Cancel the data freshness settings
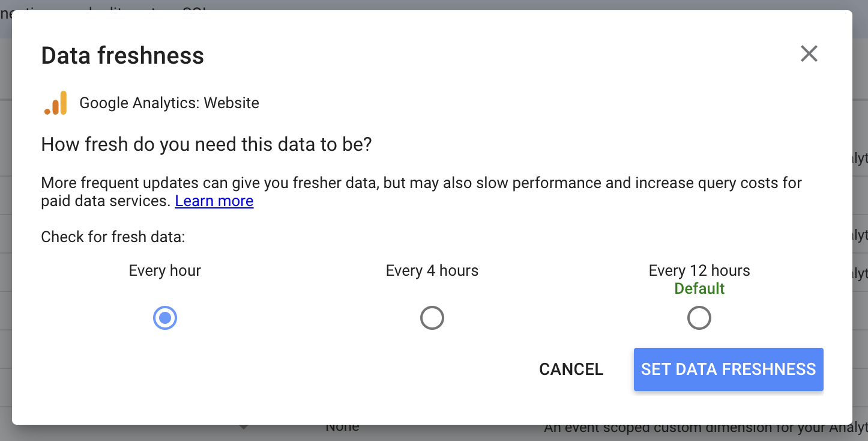Viewport: 868px width, 441px height. [571, 369]
